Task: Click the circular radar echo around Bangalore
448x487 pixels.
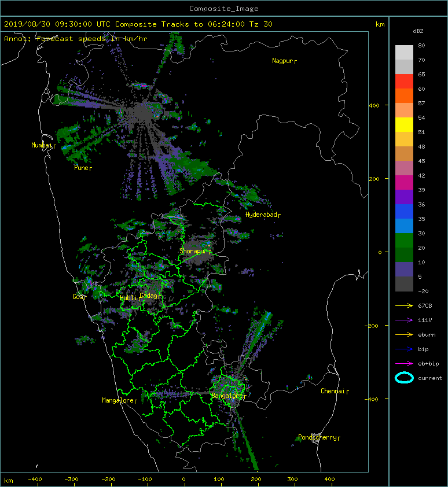Action: (x=229, y=390)
